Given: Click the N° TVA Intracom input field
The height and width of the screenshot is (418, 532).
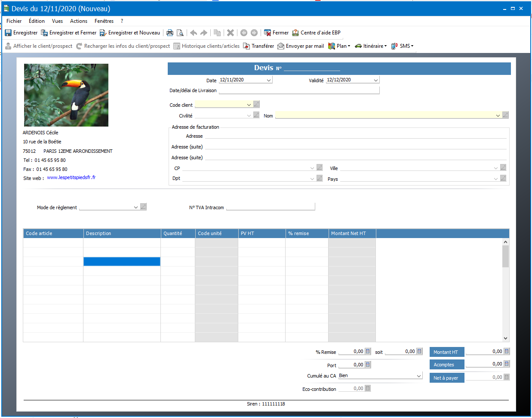Looking at the screenshot, I should tap(271, 207).
